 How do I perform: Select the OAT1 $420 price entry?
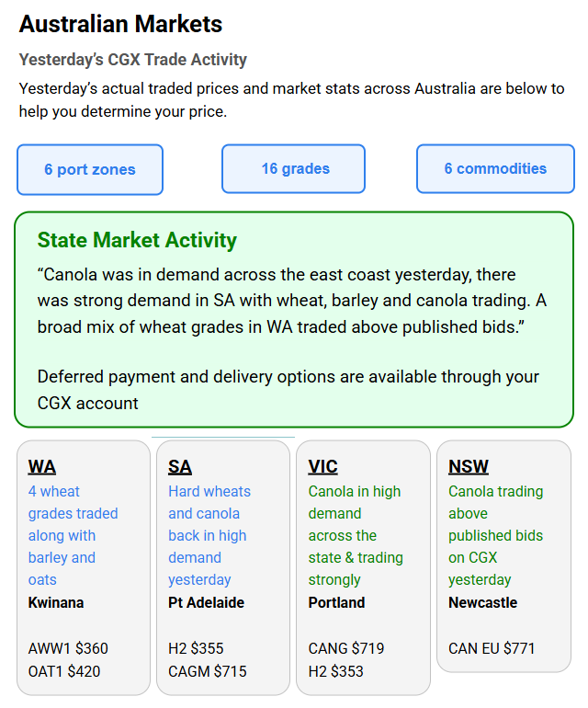[64, 671]
